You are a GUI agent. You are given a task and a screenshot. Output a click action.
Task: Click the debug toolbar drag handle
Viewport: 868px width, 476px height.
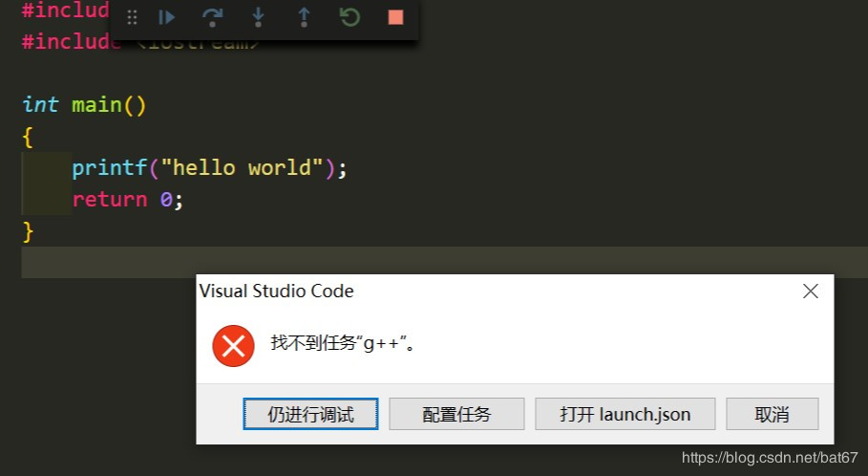tap(132, 18)
